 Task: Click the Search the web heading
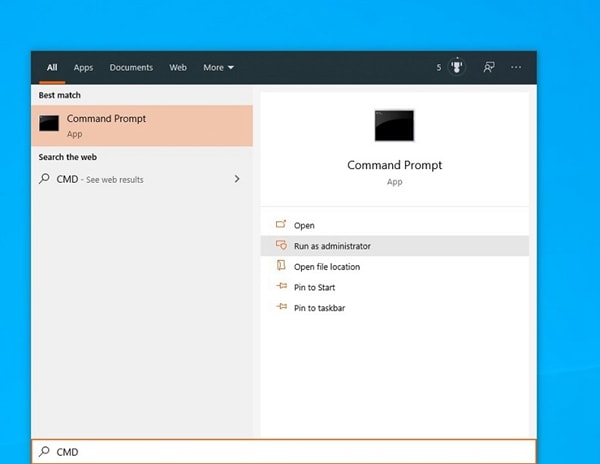pos(68,157)
